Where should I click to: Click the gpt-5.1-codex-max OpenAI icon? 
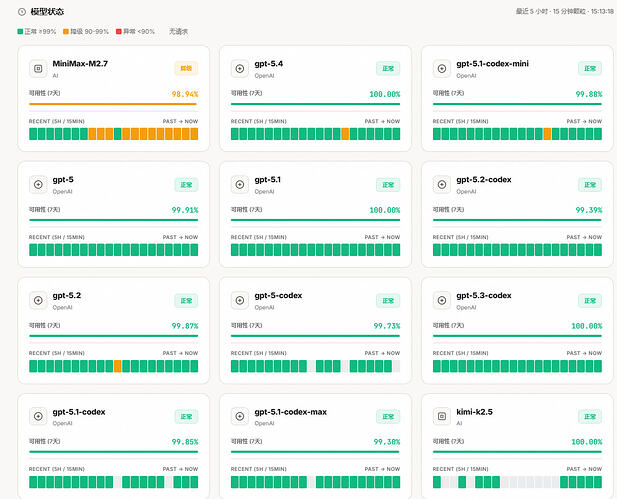coord(240,416)
